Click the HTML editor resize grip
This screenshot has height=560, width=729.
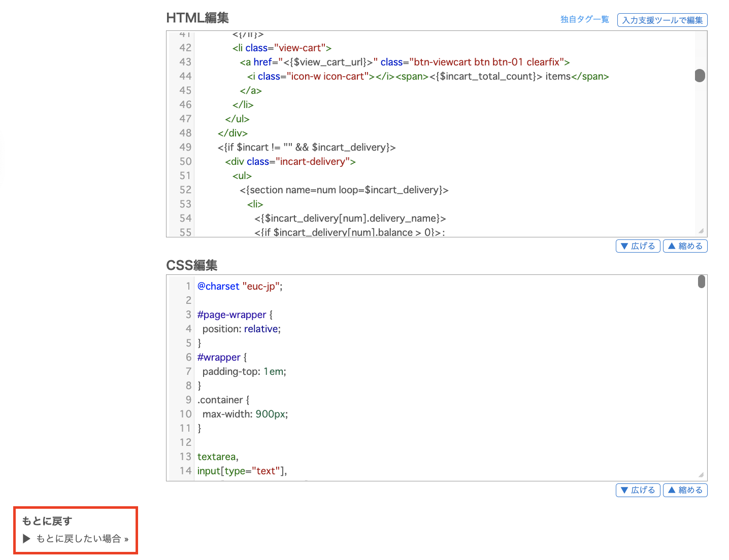(701, 231)
